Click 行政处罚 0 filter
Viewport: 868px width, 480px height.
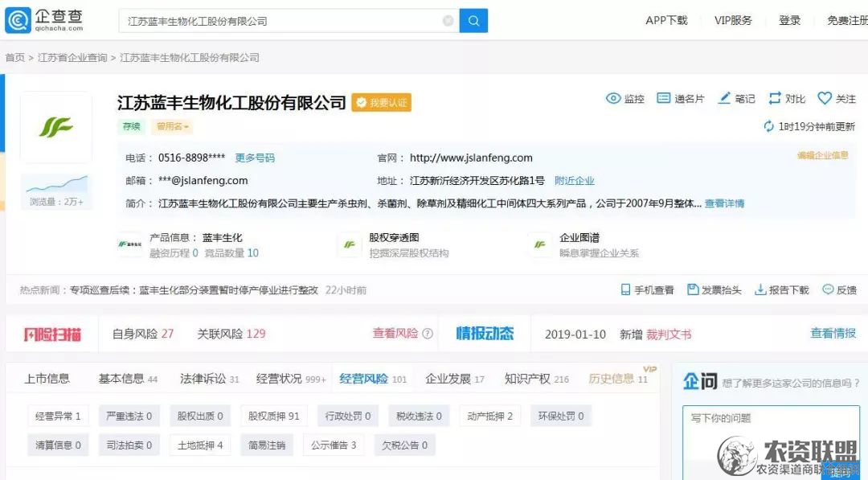(348, 416)
